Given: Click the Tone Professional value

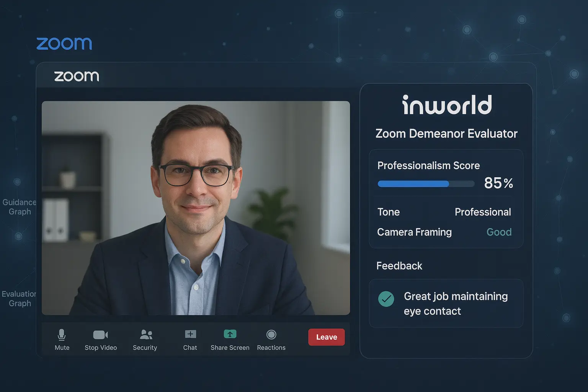Looking at the screenshot, I should coord(482,212).
